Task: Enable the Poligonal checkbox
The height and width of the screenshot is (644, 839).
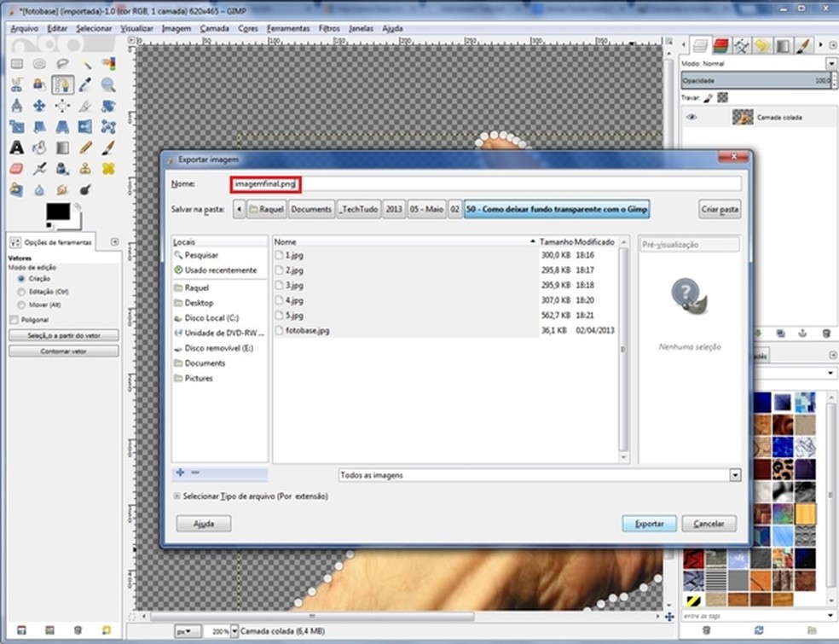Action: pos(14,320)
